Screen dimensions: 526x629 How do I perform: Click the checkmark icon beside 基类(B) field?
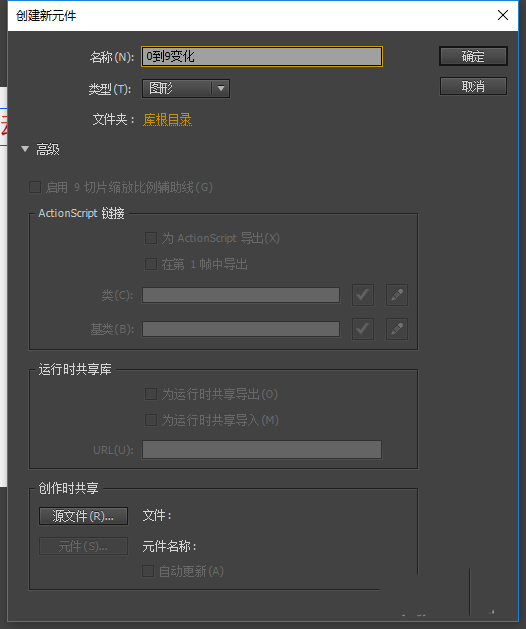coord(363,329)
